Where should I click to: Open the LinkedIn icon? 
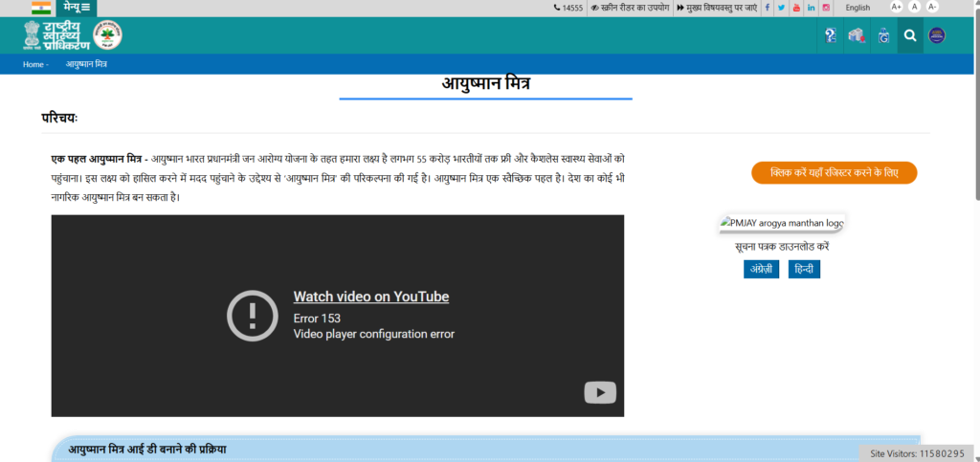812,8
